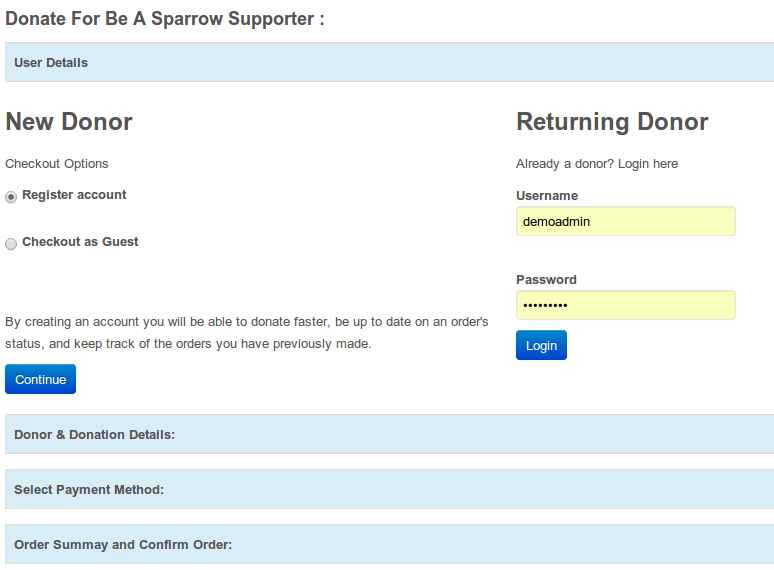Click the Register account label text
774x570 pixels.
[74, 195]
